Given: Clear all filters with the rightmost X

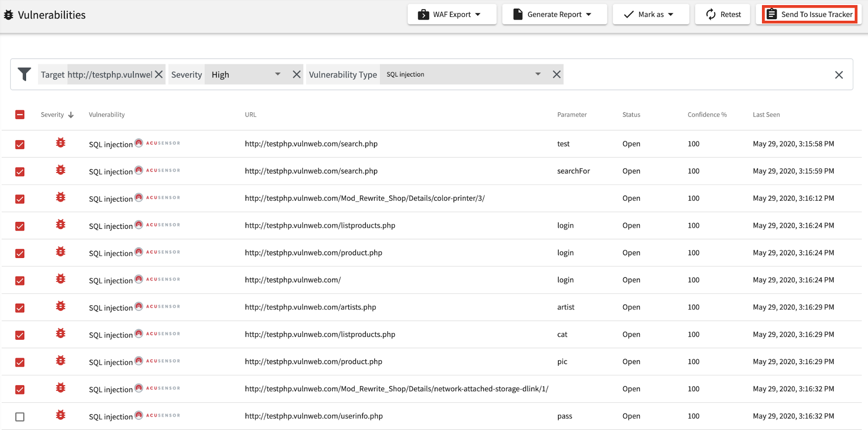Looking at the screenshot, I should (839, 75).
